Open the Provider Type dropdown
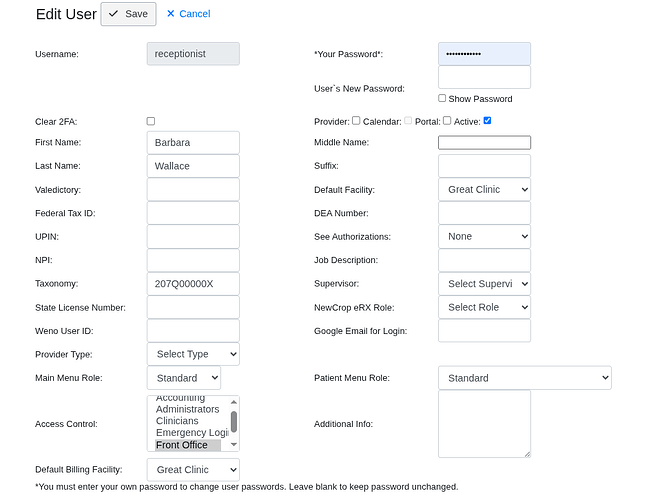Image resolution: width=661 pixels, height=500 pixels. click(x=193, y=354)
